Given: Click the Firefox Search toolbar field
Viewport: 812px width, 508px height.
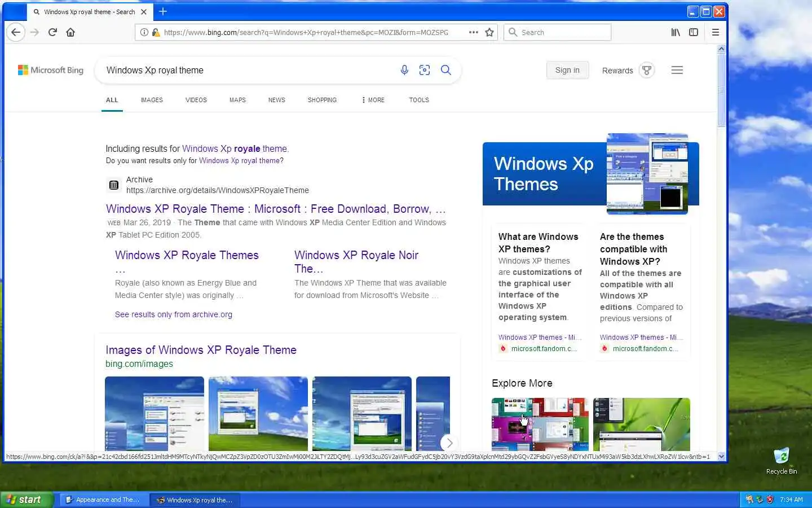Looking at the screenshot, I should tap(557, 32).
